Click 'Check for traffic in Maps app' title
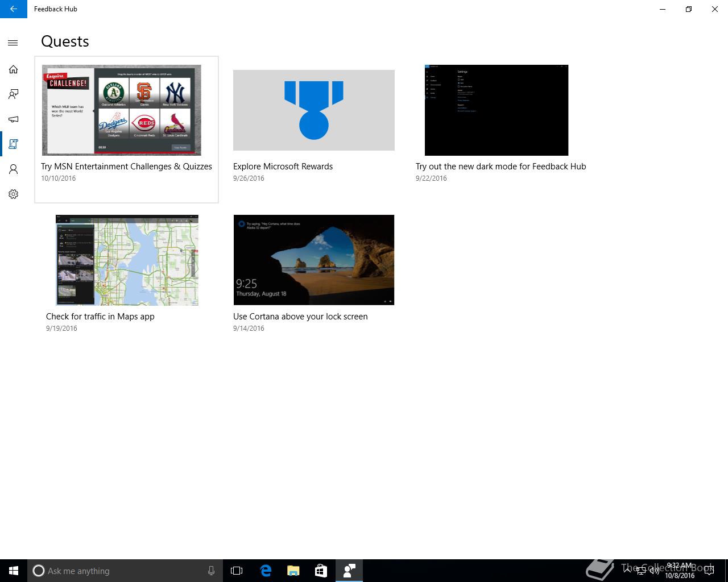 [100, 317]
